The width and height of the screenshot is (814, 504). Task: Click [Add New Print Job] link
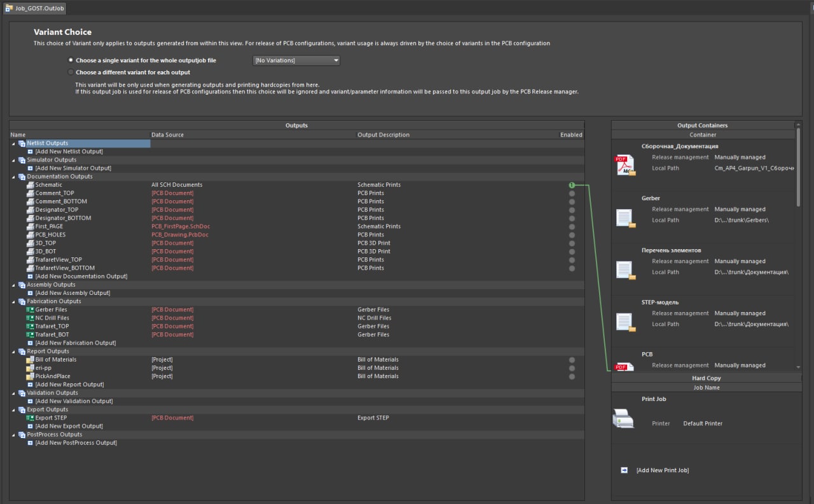(x=663, y=470)
